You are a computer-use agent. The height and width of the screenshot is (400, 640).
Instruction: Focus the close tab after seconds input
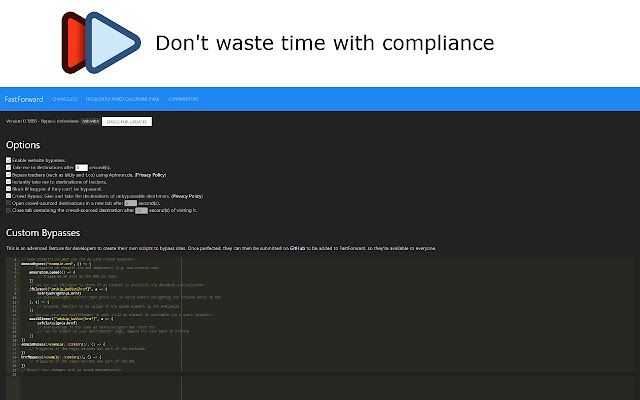pos(141,211)
